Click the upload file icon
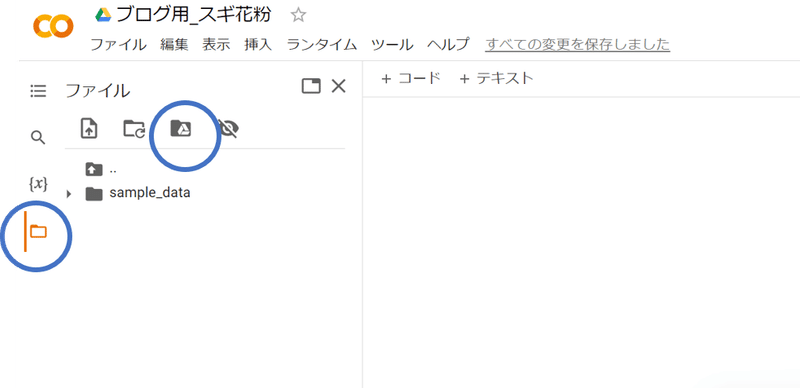Screen dimensions: 800x388 pos(89,129)
